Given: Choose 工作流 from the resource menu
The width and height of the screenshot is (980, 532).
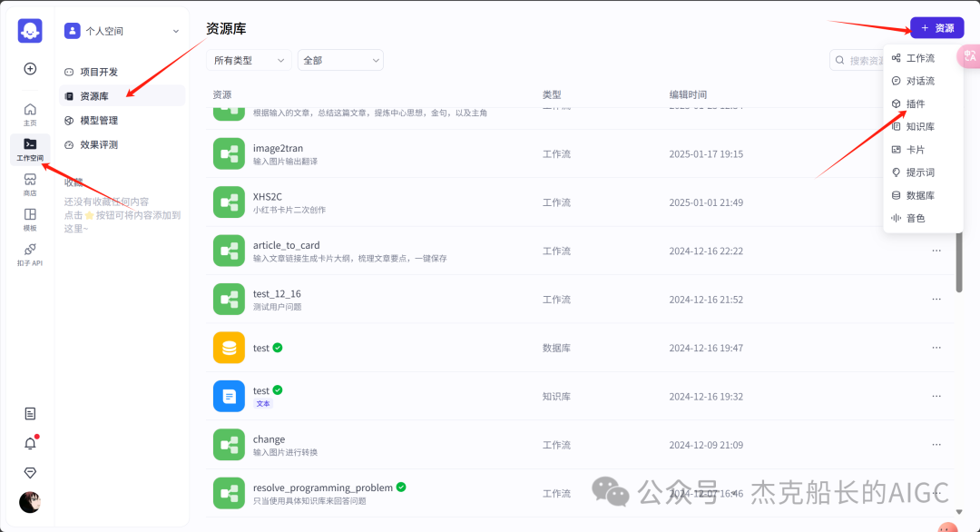Looking at the screenshot, I should click(x=923, y=58).
